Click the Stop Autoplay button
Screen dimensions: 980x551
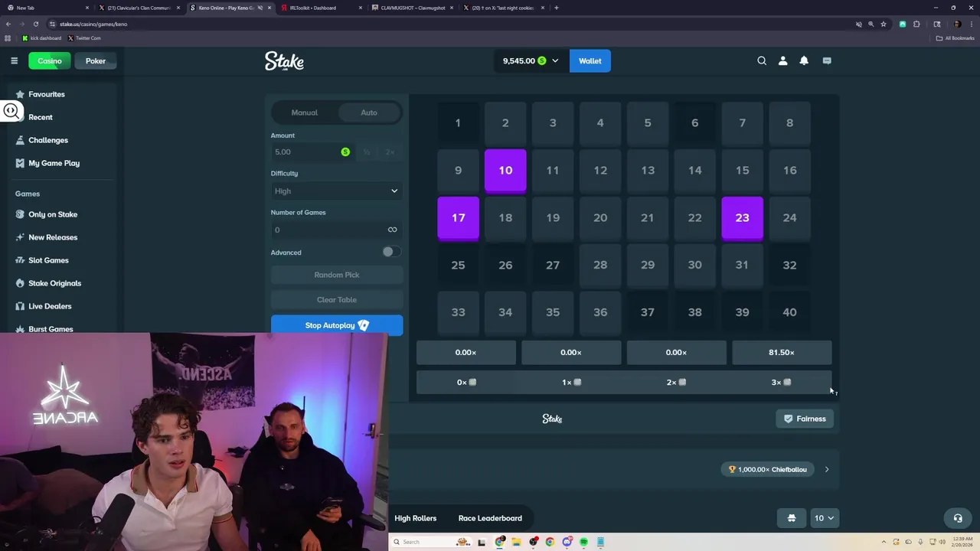pyautogui.click(x=337, y=325)
